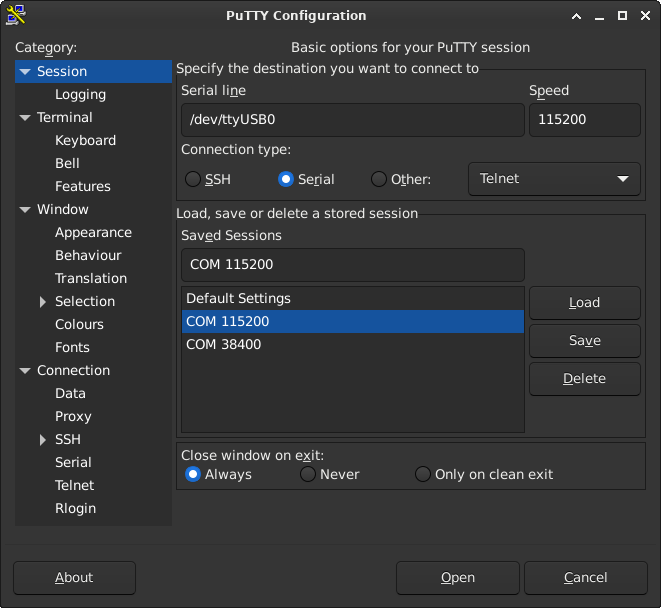Open the Colours category
The height and width of the screenshot is (608, 661).
(x=79, y=324)
